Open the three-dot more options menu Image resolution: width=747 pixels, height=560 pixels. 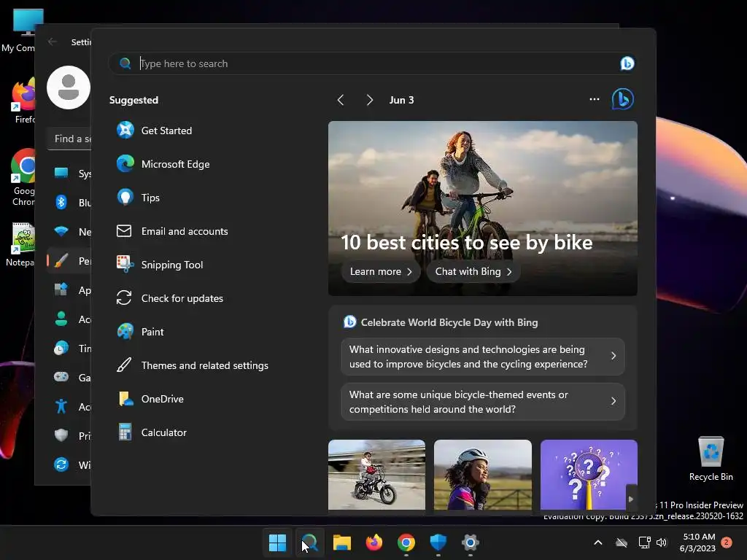(594, 99)
